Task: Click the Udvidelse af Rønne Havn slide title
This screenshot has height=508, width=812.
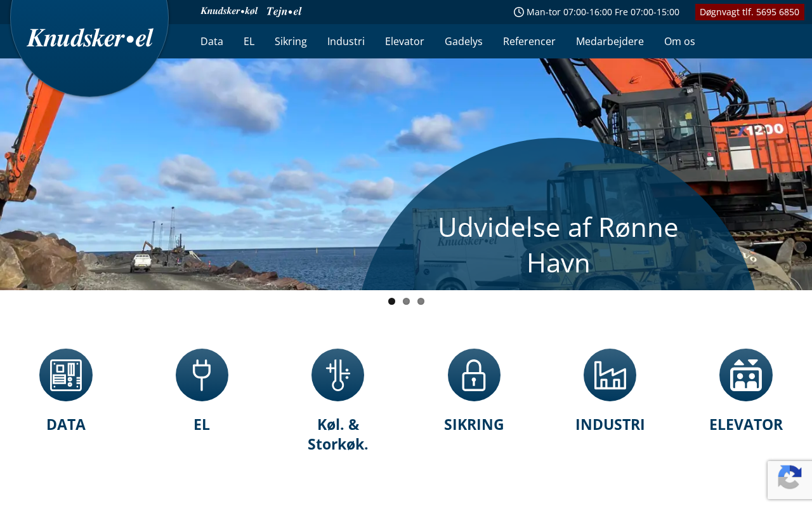Action: coord(558,245)
